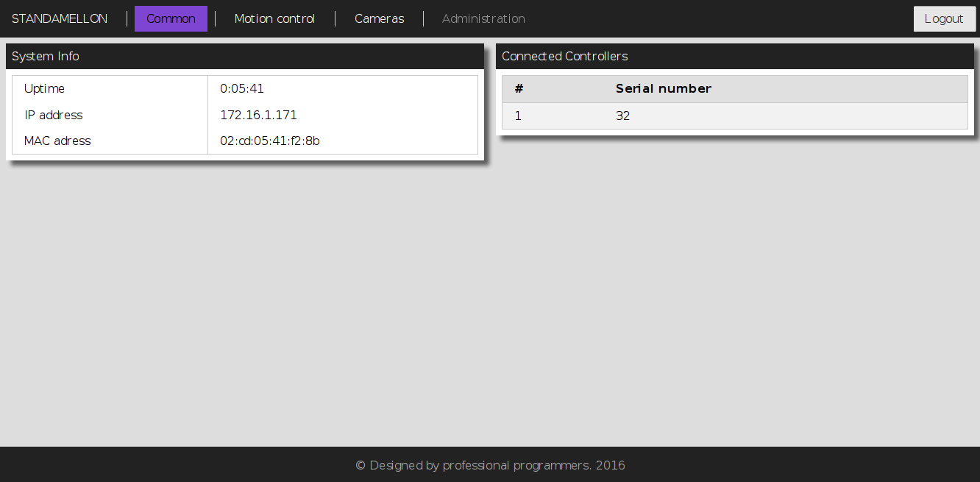Screen dimensions: 980x482
Task: Open the Cameras tab
Action: tap(379, 19)
